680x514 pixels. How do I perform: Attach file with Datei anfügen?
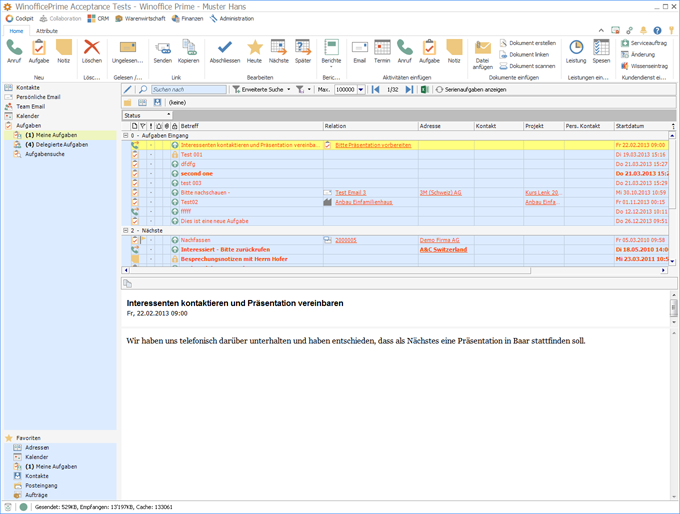tap(483, 54)
